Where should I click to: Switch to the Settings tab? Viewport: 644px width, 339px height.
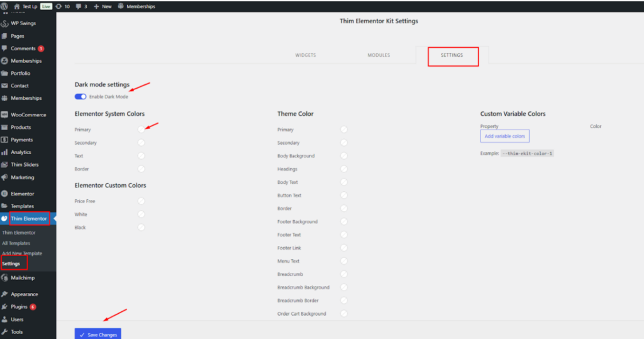(x=452, y=55)
